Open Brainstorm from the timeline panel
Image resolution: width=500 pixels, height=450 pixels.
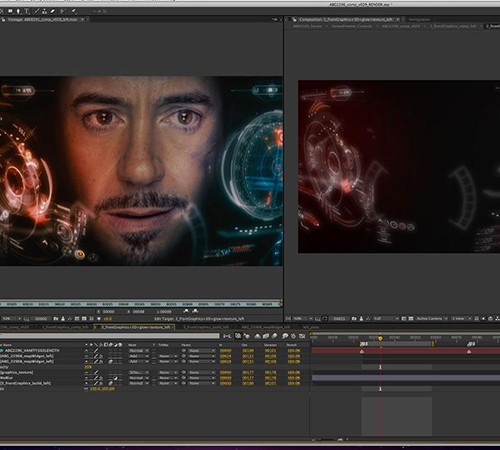[x=285, y=336]
